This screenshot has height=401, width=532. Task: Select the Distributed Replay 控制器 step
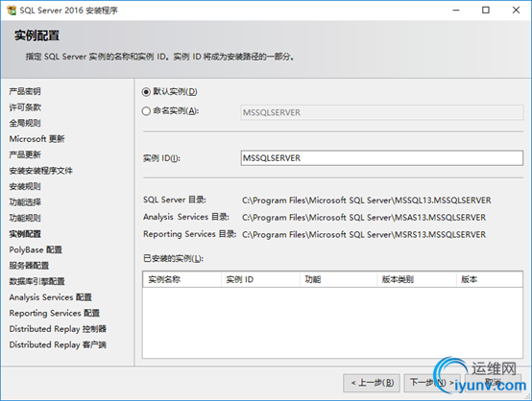58,329
